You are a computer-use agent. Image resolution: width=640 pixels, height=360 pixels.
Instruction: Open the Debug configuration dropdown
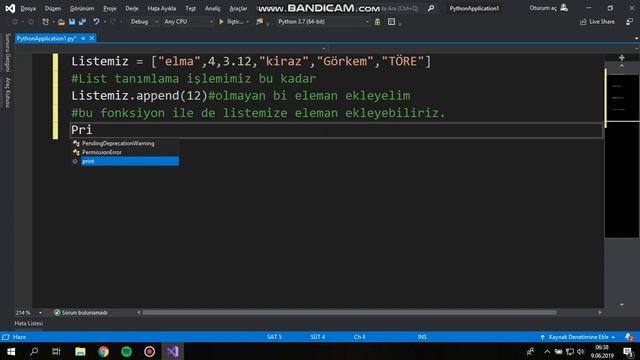(144, 22)
